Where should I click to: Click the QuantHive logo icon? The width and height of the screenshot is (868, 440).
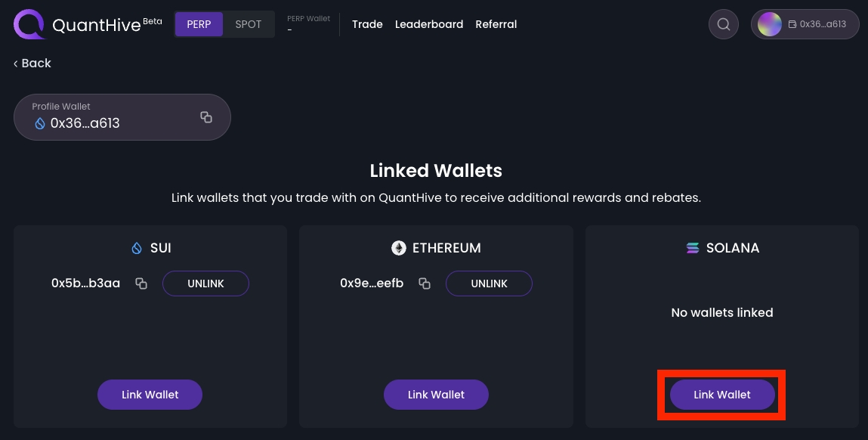pyautogui.click(x=29, y=24)
